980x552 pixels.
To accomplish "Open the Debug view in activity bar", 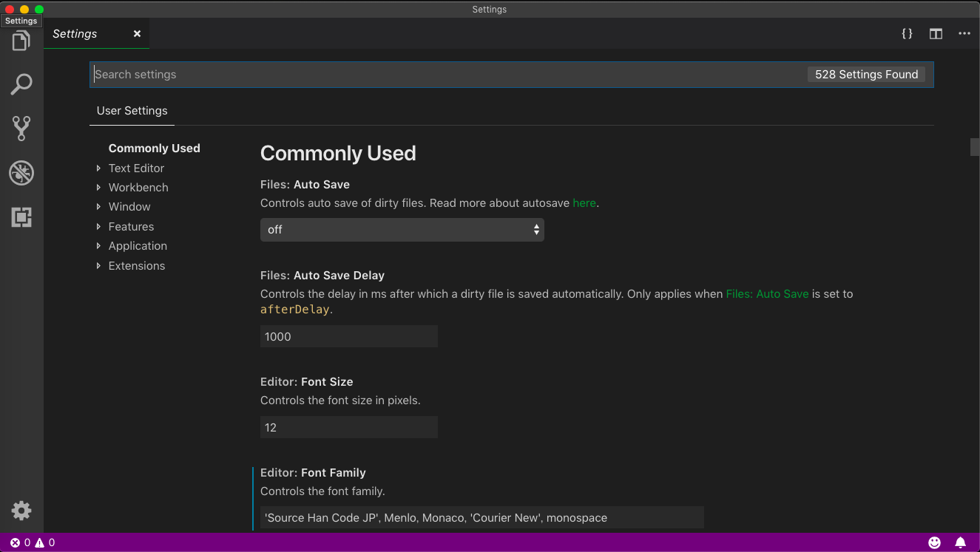I will [x=21, y=174].
